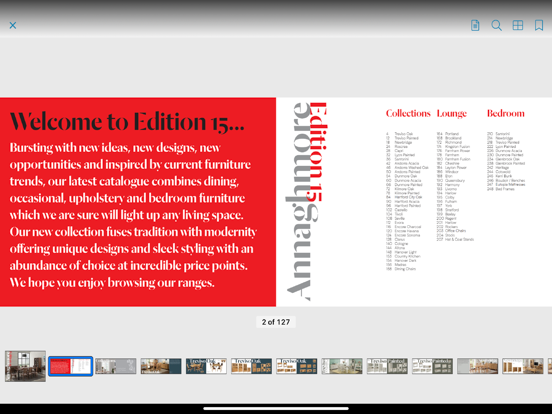The width and height of the screenshot is (552, 414).
Task: Click the 'Hat & Coat Stands' index entry
Action: pos(459,239)
